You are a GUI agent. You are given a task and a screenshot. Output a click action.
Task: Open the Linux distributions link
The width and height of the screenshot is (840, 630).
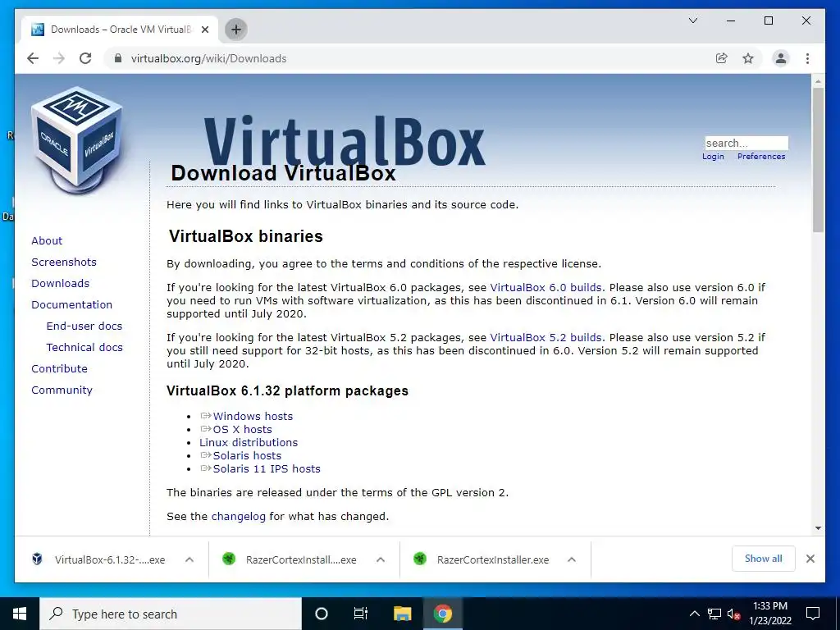tap(249, 442)
